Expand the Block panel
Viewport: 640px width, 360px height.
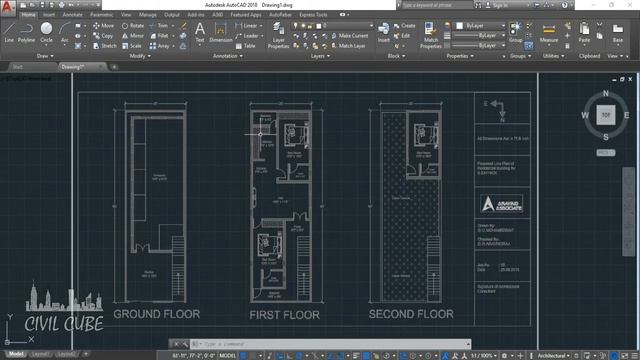396,56
